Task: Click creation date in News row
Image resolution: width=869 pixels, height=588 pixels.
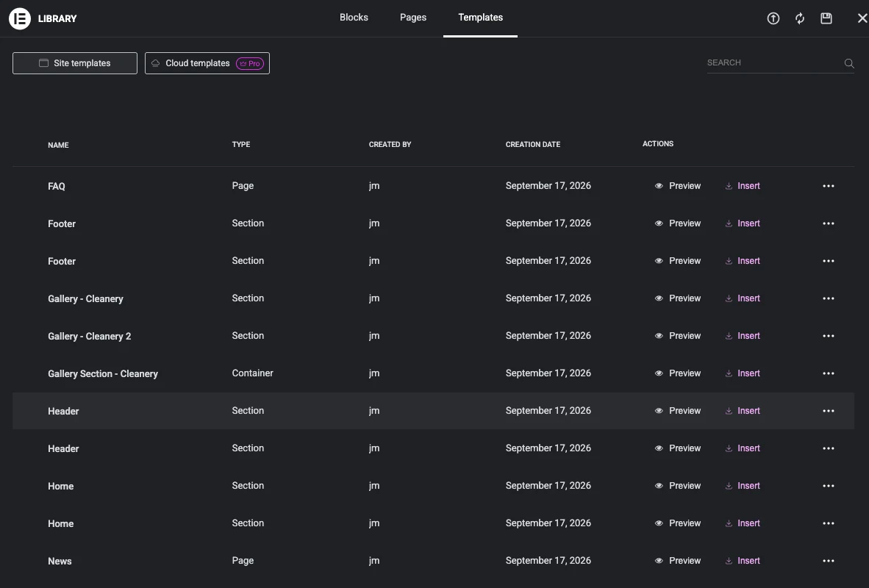Action: click(548, 560)
